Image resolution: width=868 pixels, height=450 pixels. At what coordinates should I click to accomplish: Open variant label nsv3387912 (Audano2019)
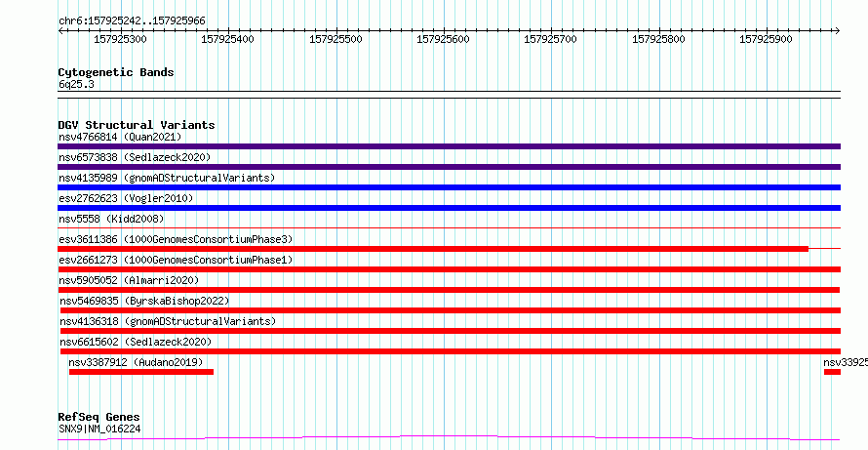point(136,362)
